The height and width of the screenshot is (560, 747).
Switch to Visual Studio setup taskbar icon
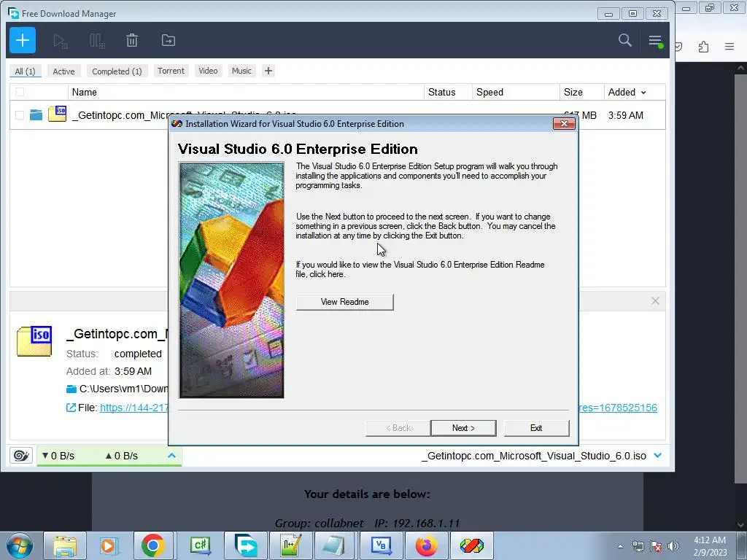pos(472,545)
